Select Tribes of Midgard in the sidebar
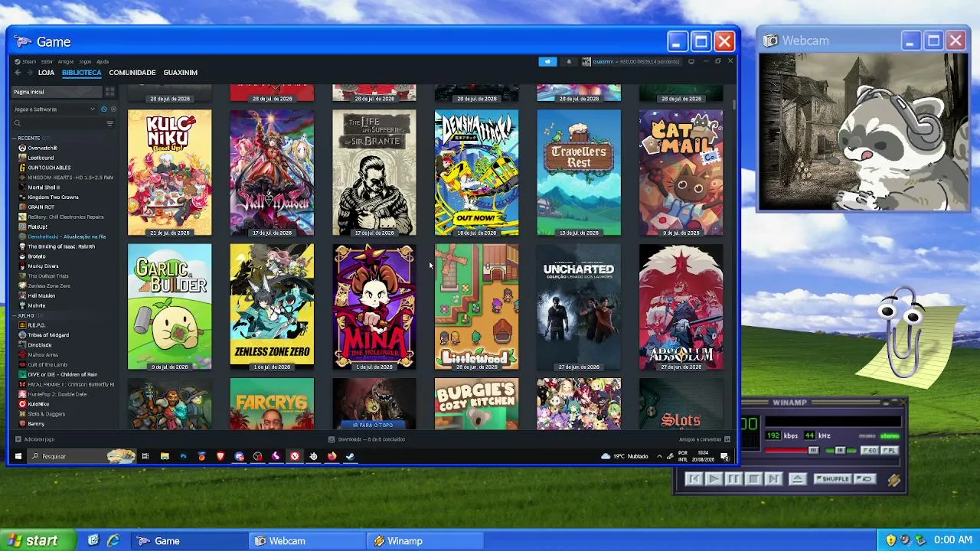Screen dimensions: 980x551 [x=48, y=335]
